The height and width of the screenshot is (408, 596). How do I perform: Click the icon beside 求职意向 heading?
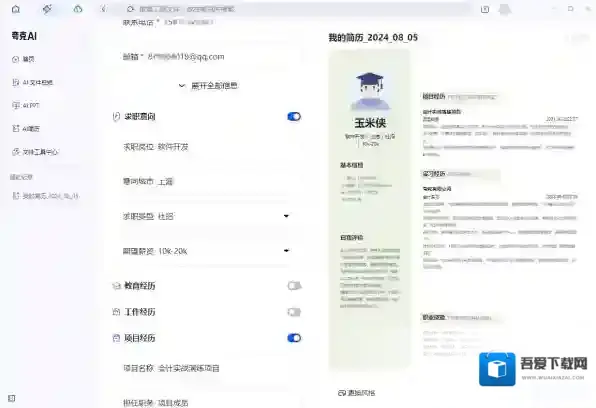tap(116, 117)
